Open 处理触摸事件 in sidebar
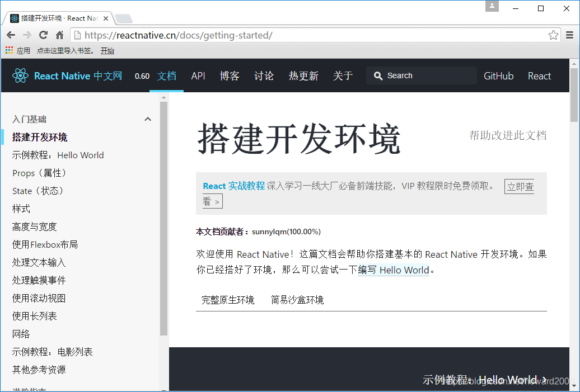580x392 pixels. [x=39, y=280]
